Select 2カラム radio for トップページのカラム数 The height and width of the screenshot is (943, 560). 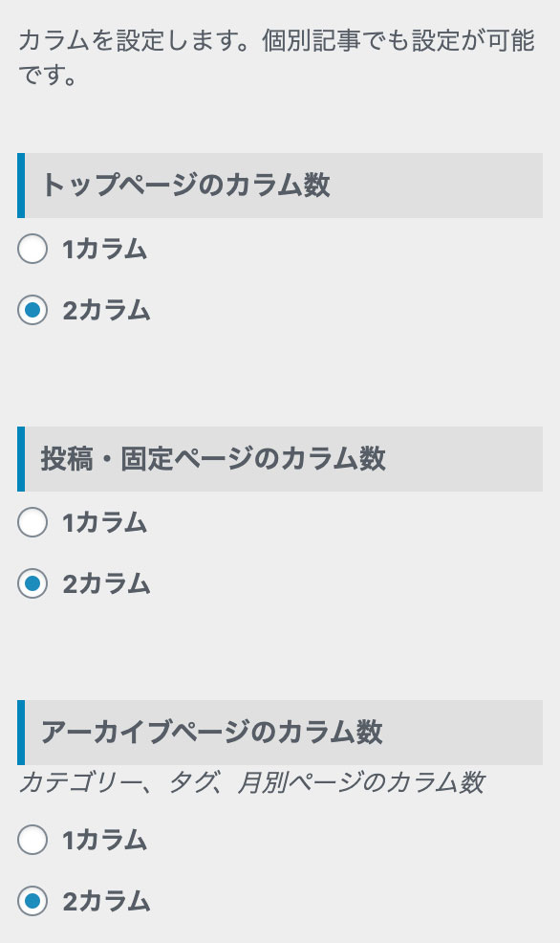(32, 310)
